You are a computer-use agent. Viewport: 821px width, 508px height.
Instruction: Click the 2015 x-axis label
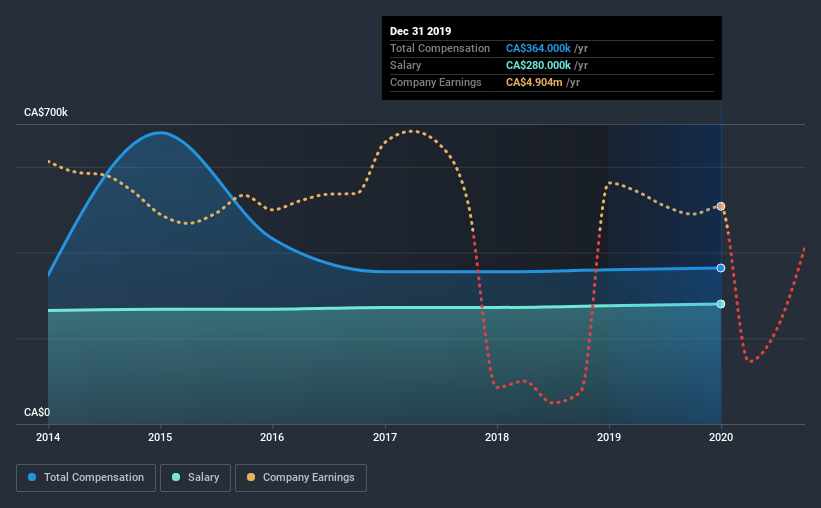pyautogui.click(x=160, y=437)
